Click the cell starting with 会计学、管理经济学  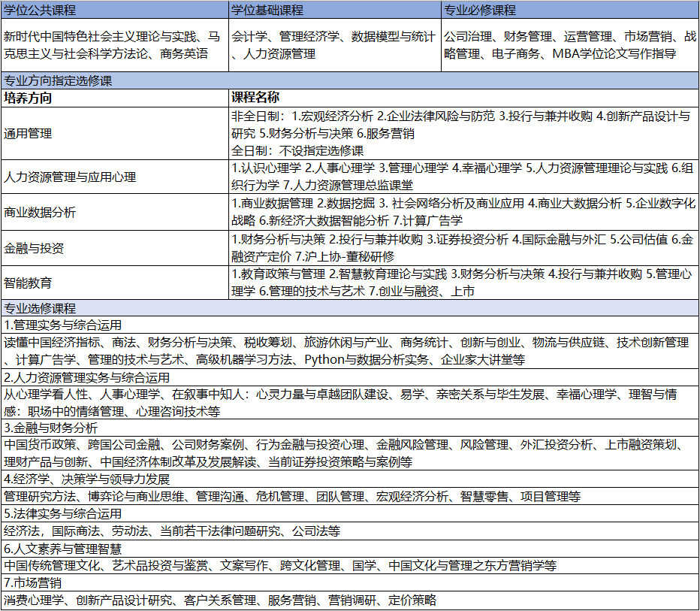click(333, 45)
